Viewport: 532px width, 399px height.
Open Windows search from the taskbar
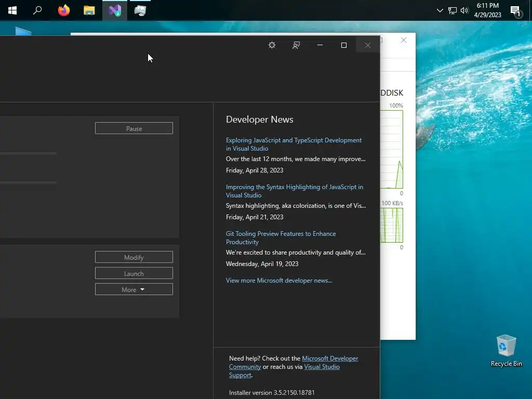tap(37, 10)
